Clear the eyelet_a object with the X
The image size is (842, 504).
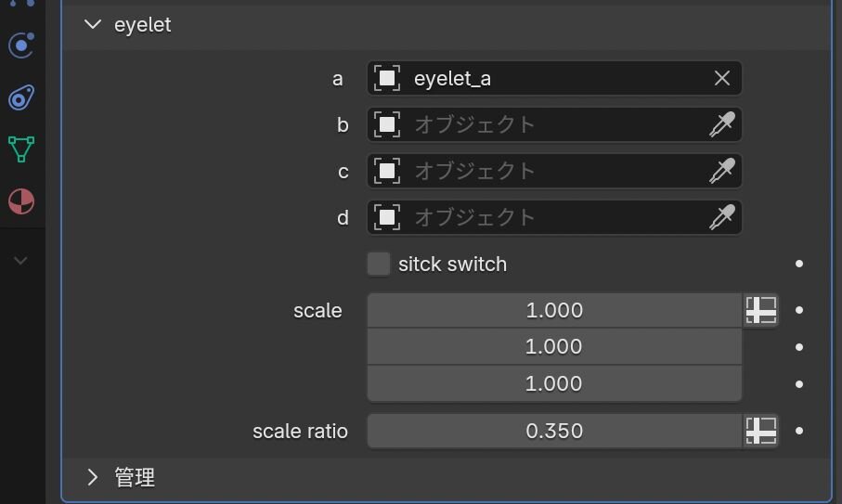(722, 79)
